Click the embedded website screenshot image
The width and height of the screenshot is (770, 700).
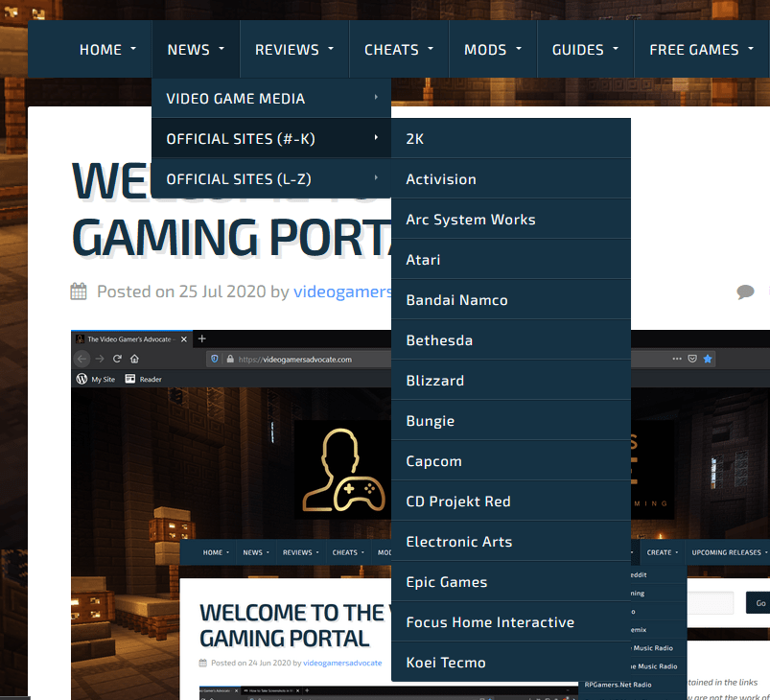230,460
